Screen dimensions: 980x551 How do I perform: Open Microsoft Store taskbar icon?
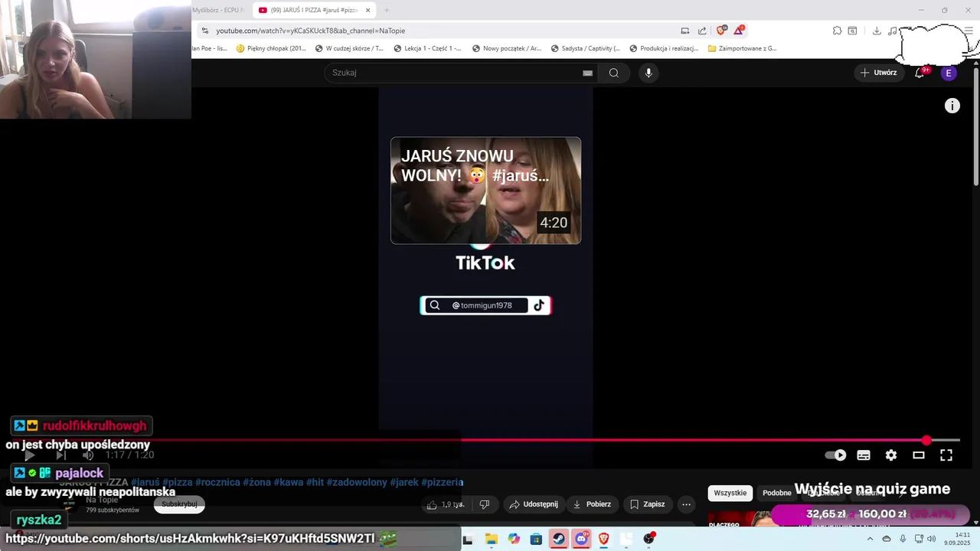coord(537,539)
